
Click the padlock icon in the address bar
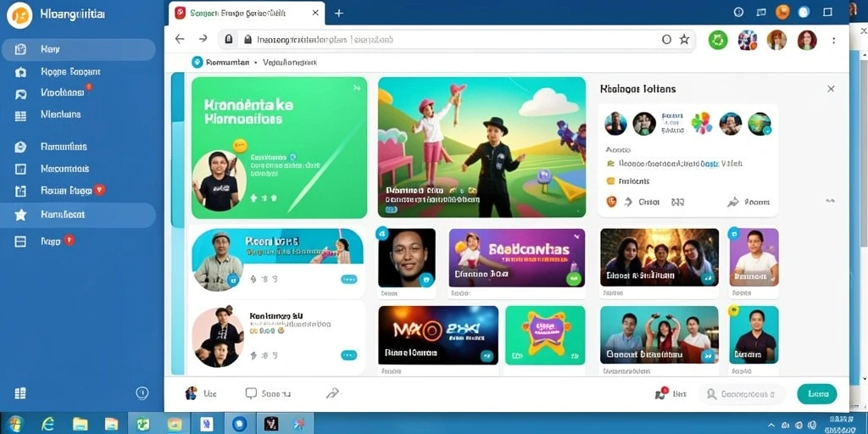248,39
